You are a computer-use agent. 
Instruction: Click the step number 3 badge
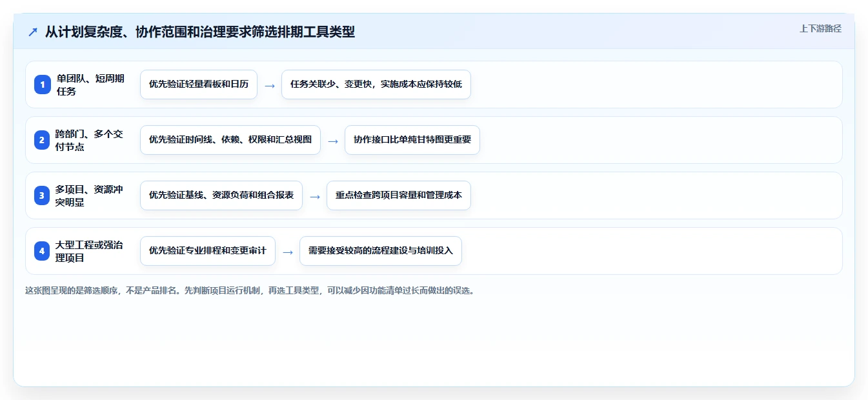pyautogui.click(x=42, y=195)
